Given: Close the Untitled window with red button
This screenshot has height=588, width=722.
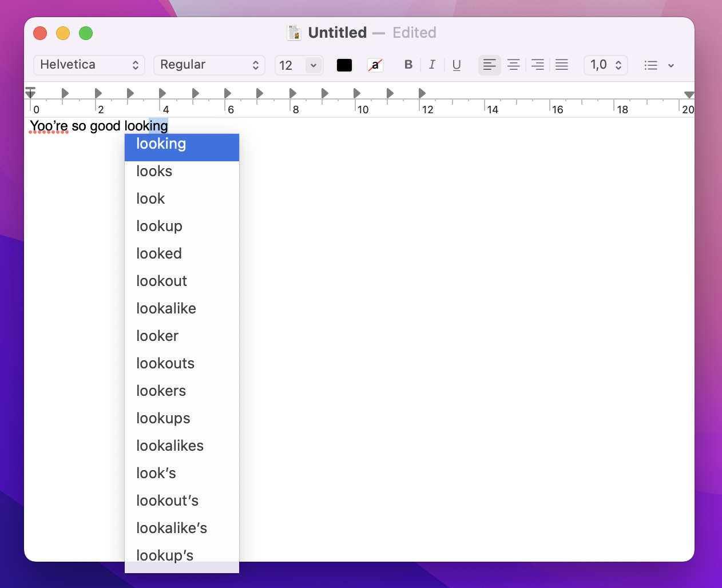Looking at the screenshot, I should point(40,33).
